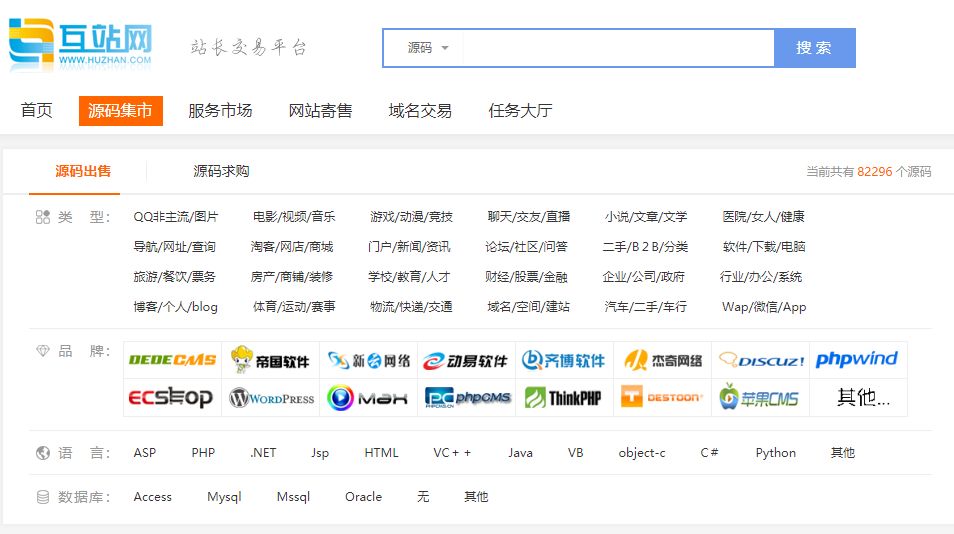954x534 pixels.
Task: Choose category 财经/股票/金融
Action: [x=526, y=277]
